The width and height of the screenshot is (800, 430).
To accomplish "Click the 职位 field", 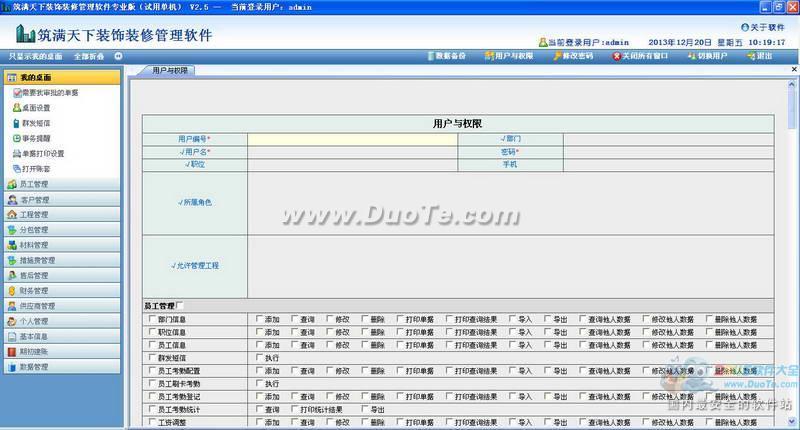I will tap(353, 164).
